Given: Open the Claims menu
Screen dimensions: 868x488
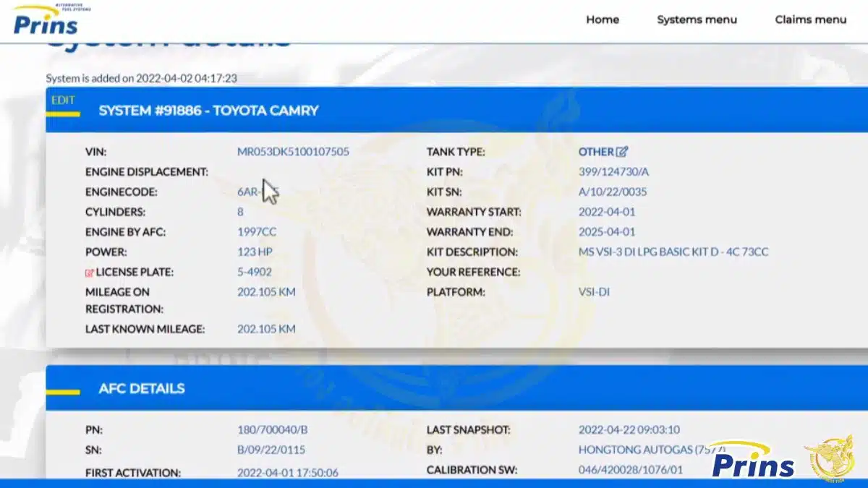Looking at the screenshot, I should (x=810, y=20).
